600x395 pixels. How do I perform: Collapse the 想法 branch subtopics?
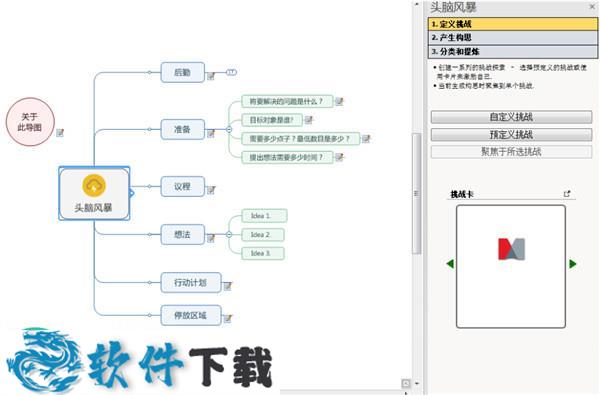pos(229,234)
